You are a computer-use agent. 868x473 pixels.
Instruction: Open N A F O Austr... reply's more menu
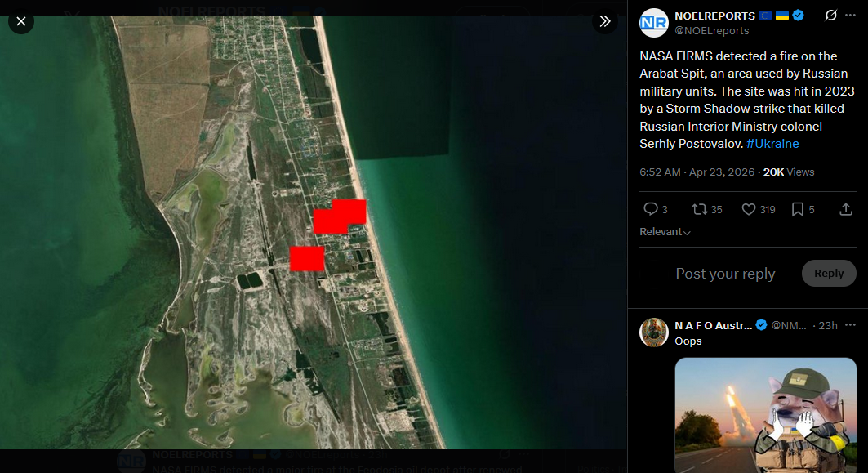click(850, 325)
